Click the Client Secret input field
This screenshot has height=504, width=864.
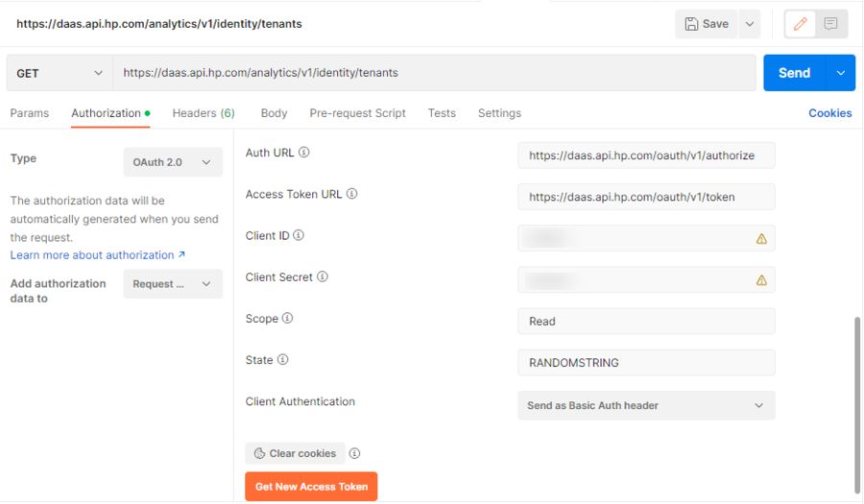click(646, 279)
